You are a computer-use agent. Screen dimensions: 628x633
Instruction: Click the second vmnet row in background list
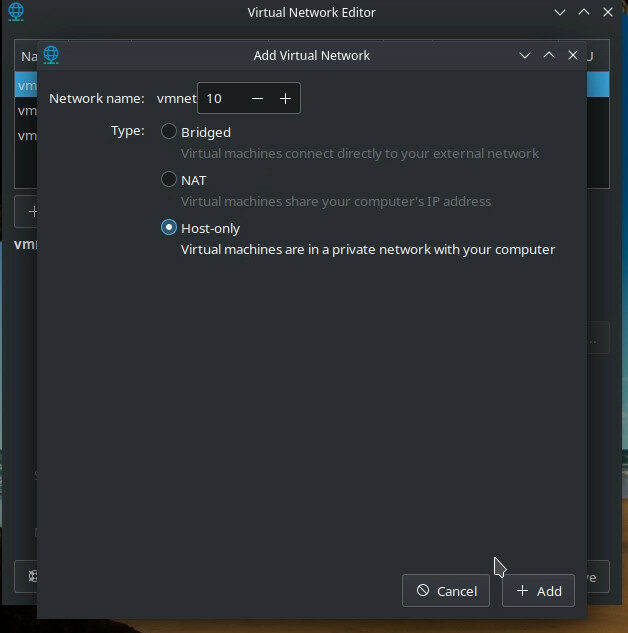point(26,111)
